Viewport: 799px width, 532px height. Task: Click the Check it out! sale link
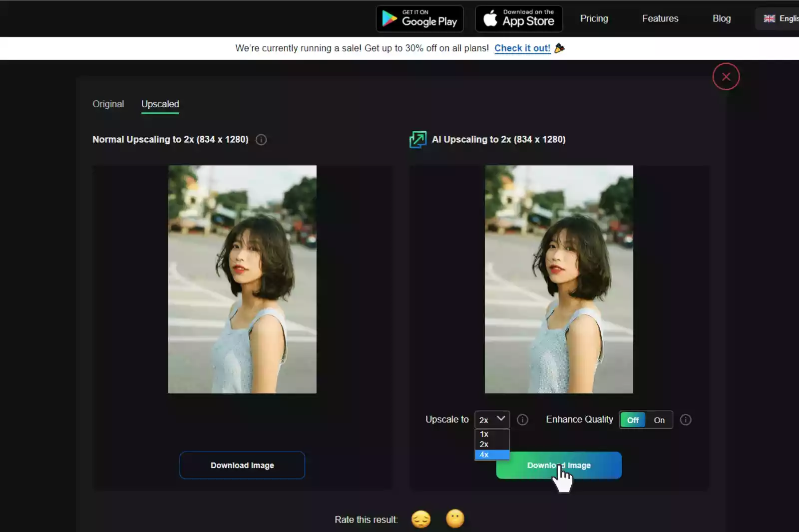tap(522, 48)
